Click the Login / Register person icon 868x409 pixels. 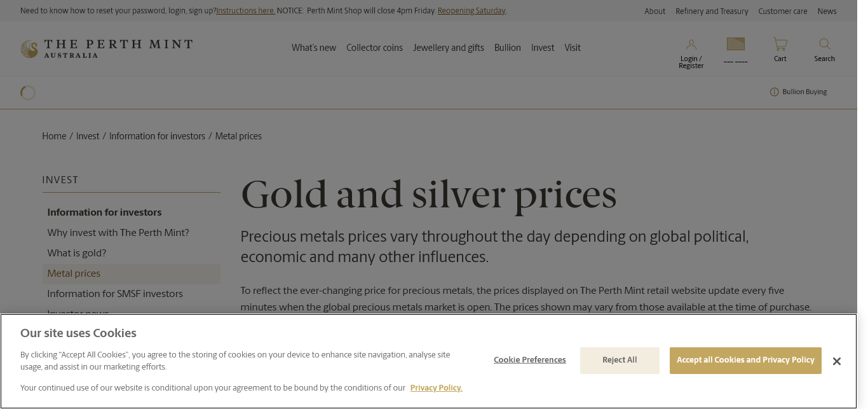[x=691, y=45]
